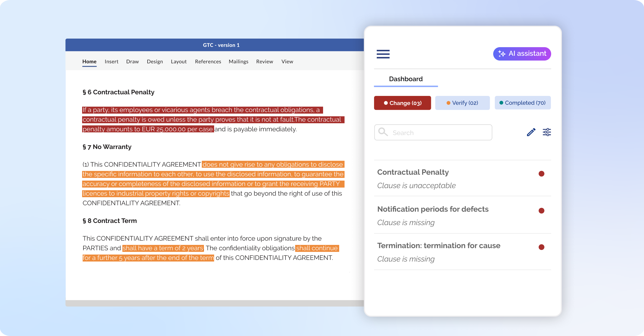Screen dimensions: 644x336
Task: Click the magnifier icon inside the search box
Action: point(383,132)
